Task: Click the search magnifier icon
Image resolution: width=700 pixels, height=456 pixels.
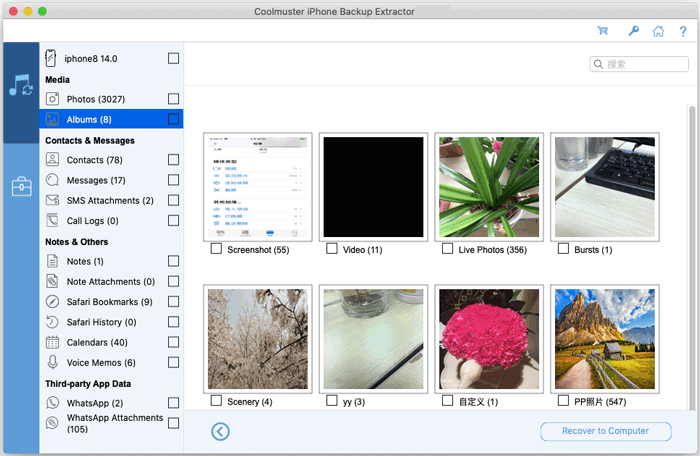Action: [x=598, y=64]
